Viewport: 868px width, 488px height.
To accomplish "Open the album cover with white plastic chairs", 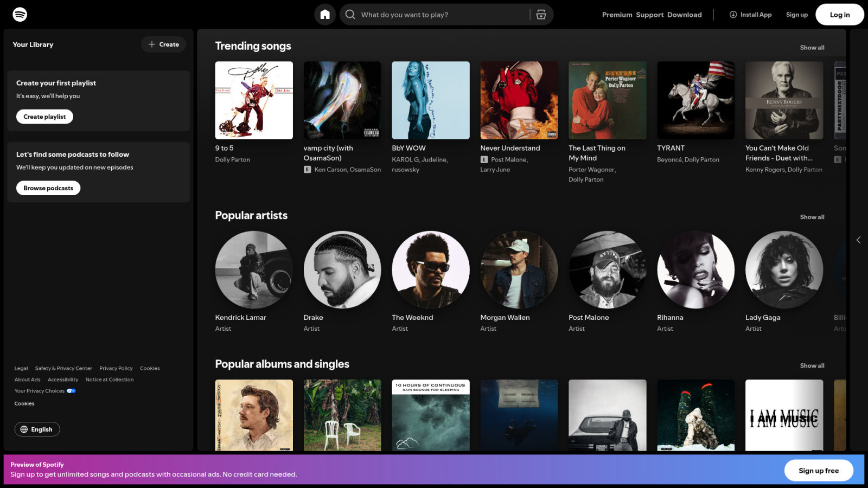I will [x=342, y=415].
